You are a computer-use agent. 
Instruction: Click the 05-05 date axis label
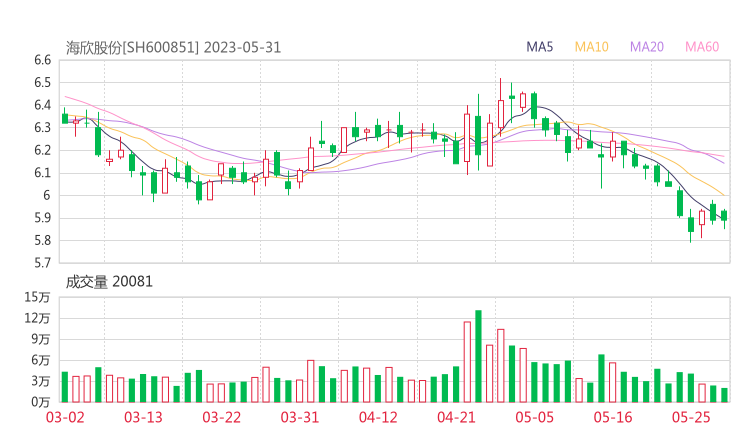point(534,417)
